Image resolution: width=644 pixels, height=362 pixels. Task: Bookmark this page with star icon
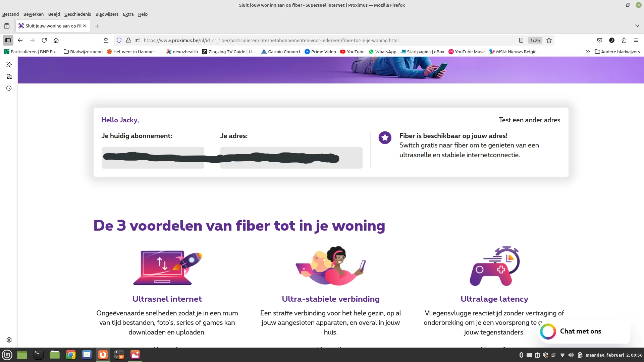coord(549,40)
